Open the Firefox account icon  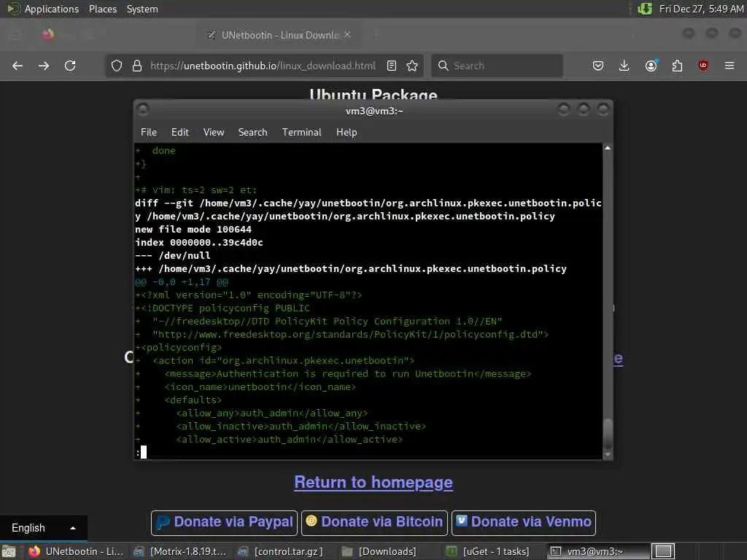click(651, 66)
